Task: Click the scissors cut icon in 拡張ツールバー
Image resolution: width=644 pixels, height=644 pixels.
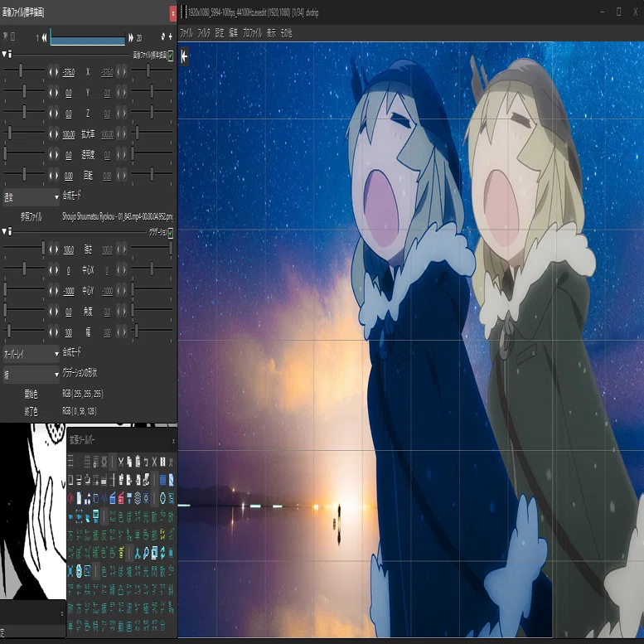Action: point(121,462)
